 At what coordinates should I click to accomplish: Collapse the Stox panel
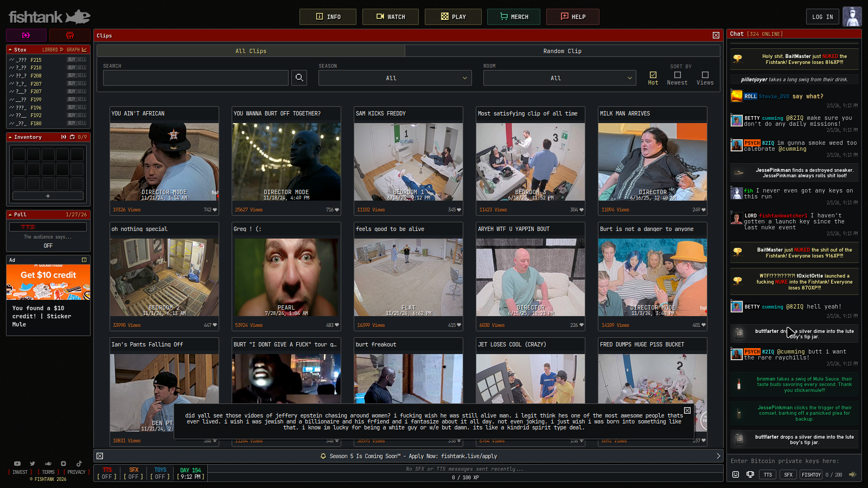(x=10, y=49)
